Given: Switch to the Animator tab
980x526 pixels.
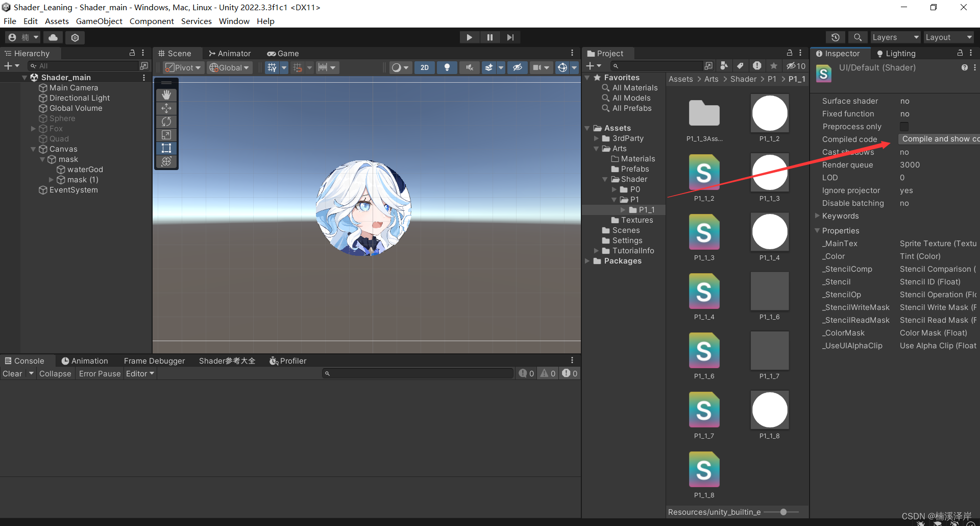Looking at the screenshot, I should click(x=230, y=53).
